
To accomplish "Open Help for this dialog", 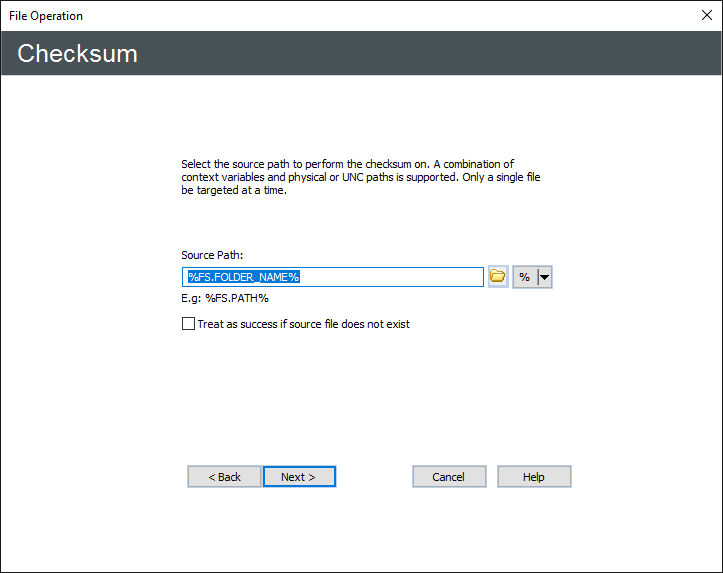I will (534, 477).
